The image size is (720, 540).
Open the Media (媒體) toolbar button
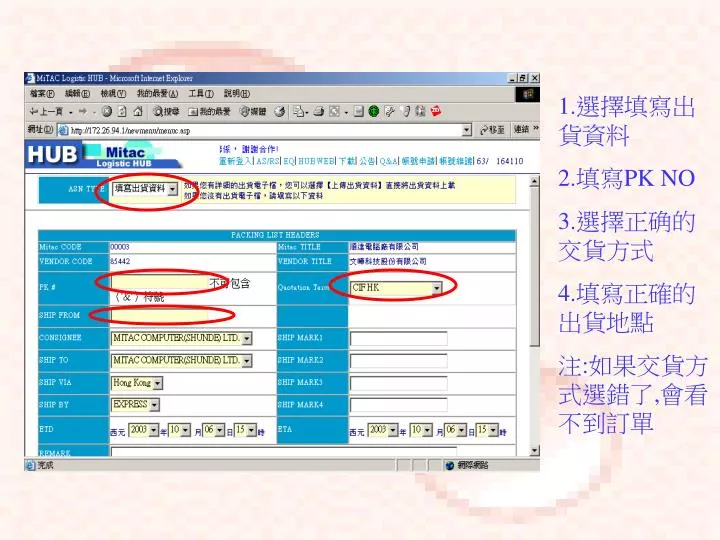pyautogui.click(x=253, y=112)
